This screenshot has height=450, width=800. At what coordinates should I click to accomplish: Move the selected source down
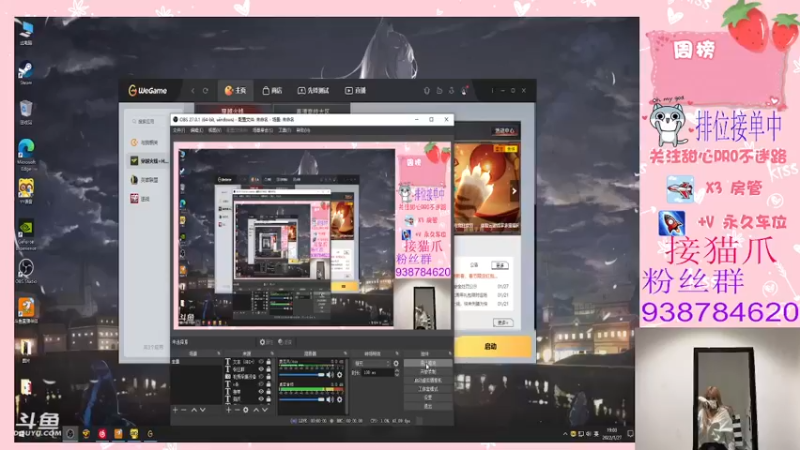(265, 410)
